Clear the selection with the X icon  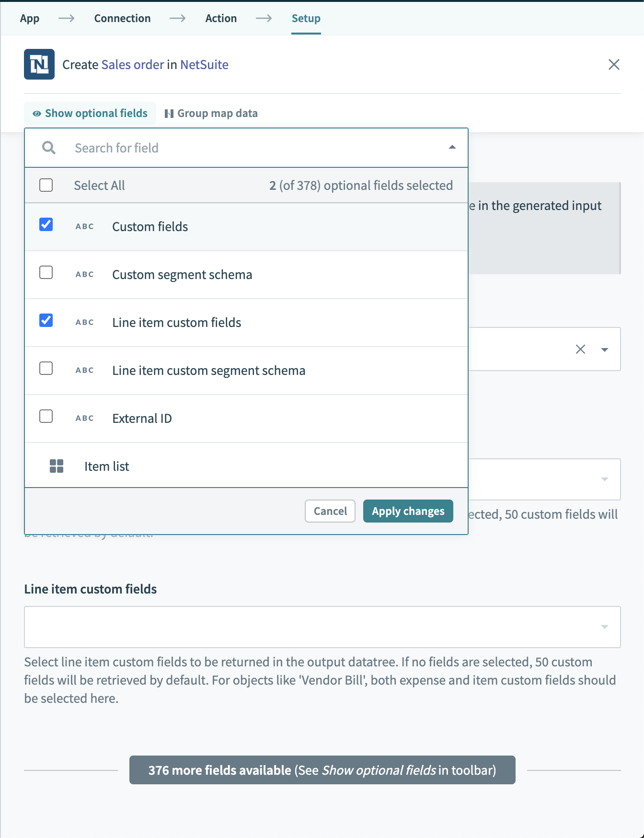pos(580,349)
